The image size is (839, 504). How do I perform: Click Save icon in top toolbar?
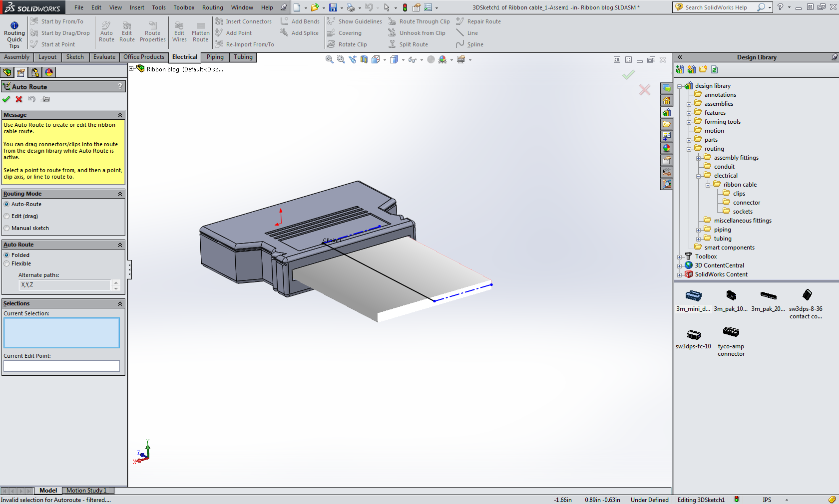(333, 7)
